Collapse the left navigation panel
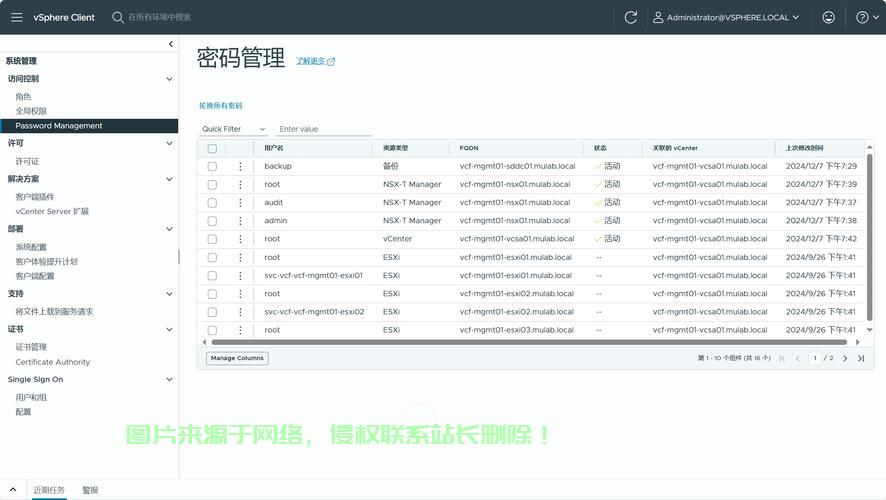Viewport: 886px width, 500px height. coord(171,44)
